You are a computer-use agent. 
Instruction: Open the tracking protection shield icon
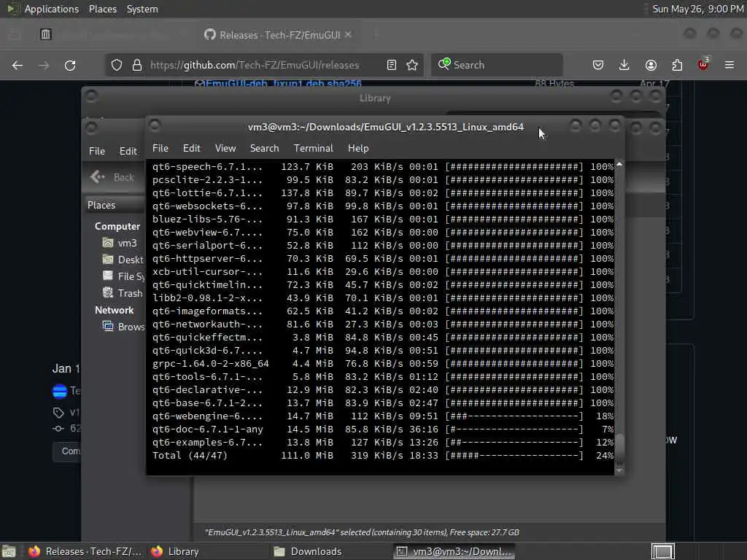point(116,65)
